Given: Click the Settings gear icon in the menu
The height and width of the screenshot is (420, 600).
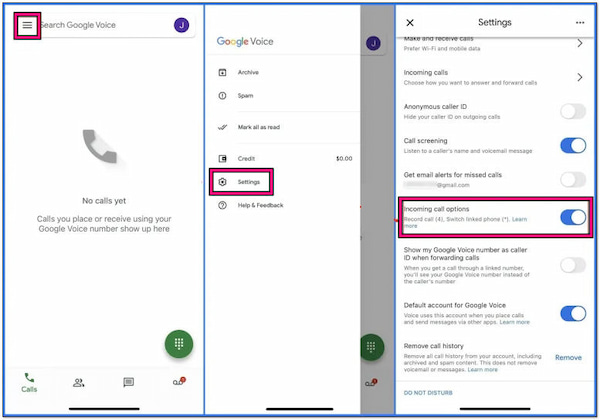Looking at the screenshot, I should pos(222,182).
